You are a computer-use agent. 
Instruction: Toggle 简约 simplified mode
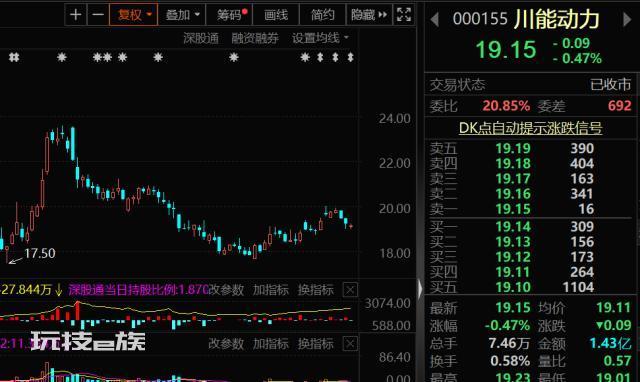pos(322,15)
